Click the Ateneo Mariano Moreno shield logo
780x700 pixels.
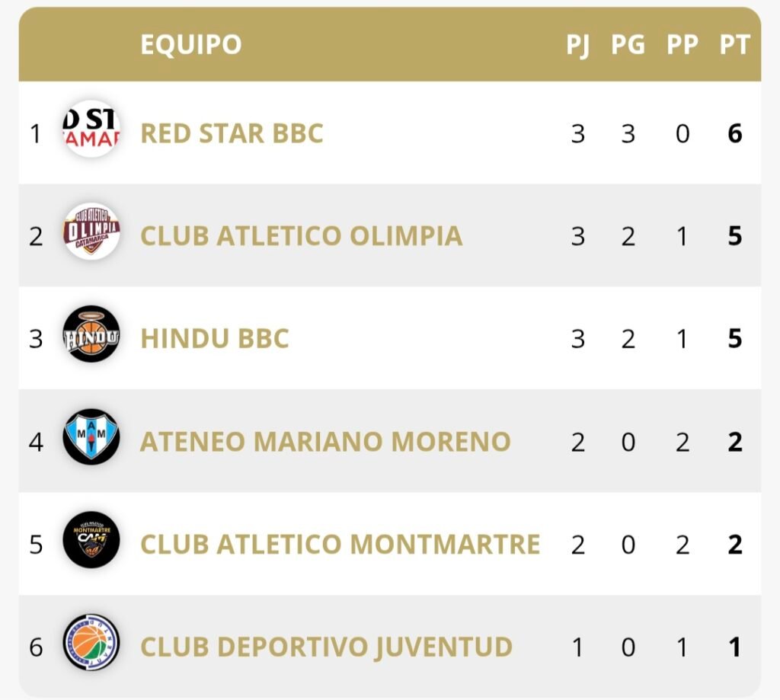(x=91, y=436)
